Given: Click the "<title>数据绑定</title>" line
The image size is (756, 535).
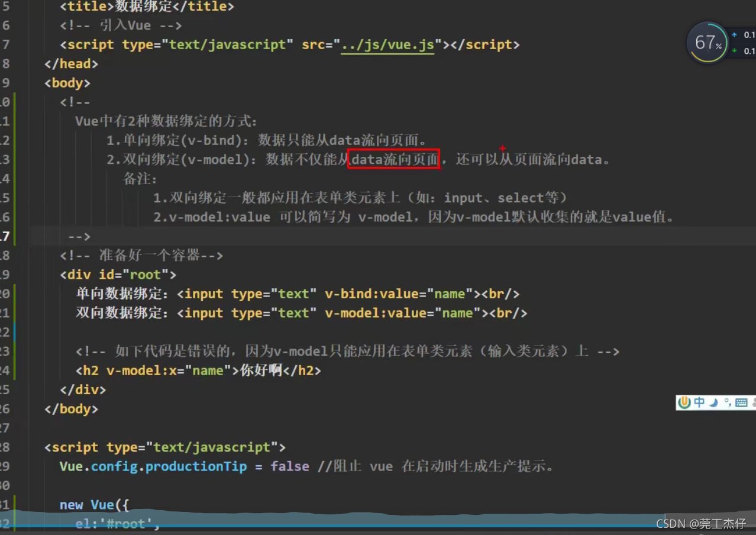Looking at the screenshot, I should [x=147, y=7].
